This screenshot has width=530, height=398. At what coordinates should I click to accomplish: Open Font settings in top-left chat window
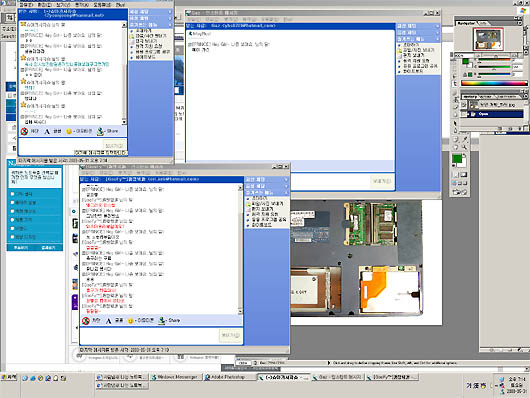coord(47,132)
